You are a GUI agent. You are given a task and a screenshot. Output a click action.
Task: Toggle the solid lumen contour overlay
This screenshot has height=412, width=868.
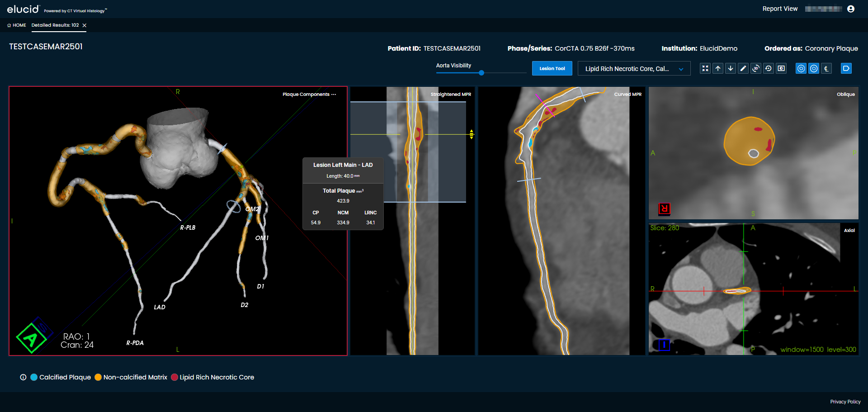click(814, 69)
